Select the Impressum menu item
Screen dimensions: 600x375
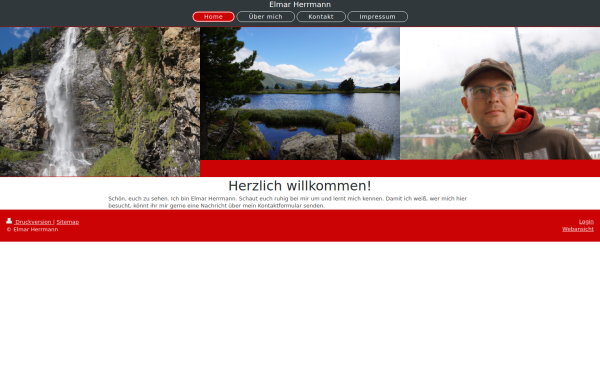tap(377, 17)
